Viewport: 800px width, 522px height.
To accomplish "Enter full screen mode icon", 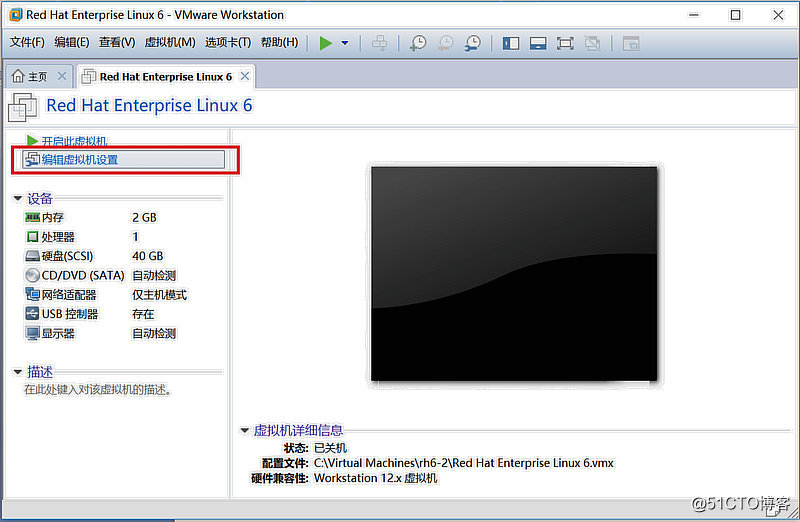I will point(565,43).
